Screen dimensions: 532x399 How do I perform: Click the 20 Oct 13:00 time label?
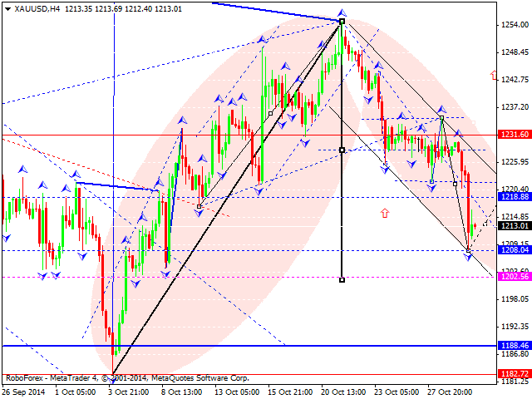tap(343, 392)
